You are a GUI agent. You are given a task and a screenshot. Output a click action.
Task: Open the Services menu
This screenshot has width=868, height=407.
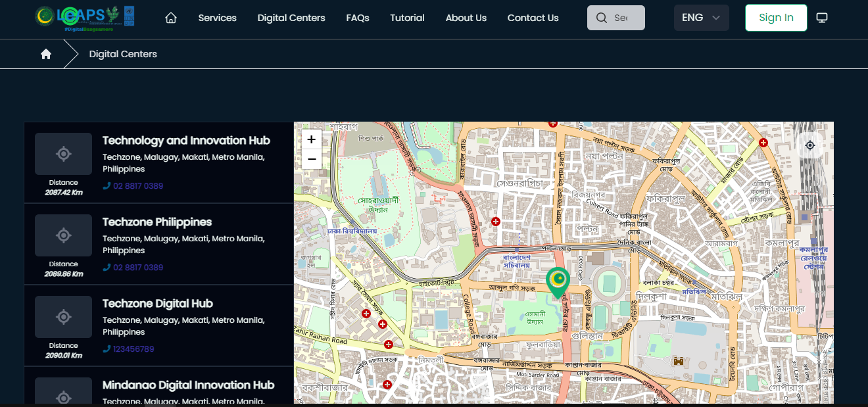tap(217, 18)
